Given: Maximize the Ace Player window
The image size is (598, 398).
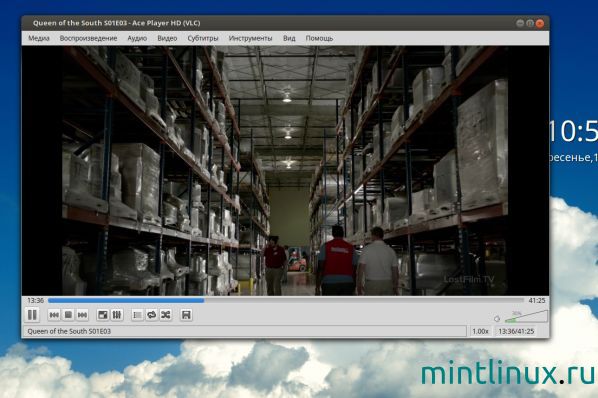Looking at the screenshot, I should tap(530, 23).
